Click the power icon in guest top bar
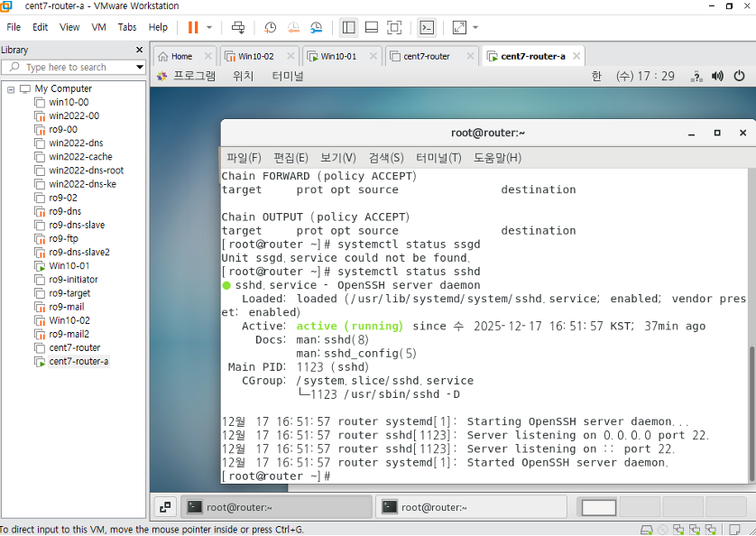Viewport: 756px width, 536px height. (739, 76)
